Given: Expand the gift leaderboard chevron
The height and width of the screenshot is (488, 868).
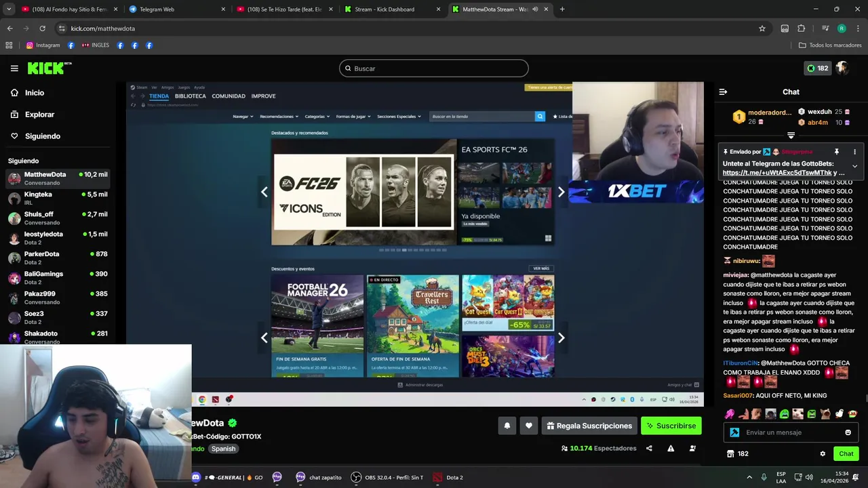Looking at the screenshot, I should [791, 136].
